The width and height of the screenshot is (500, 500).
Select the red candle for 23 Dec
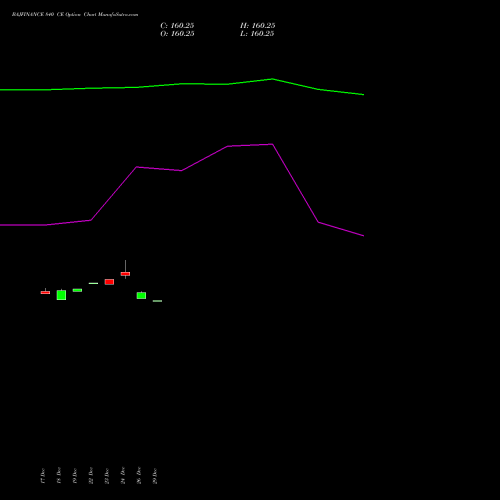click(109, 282)
